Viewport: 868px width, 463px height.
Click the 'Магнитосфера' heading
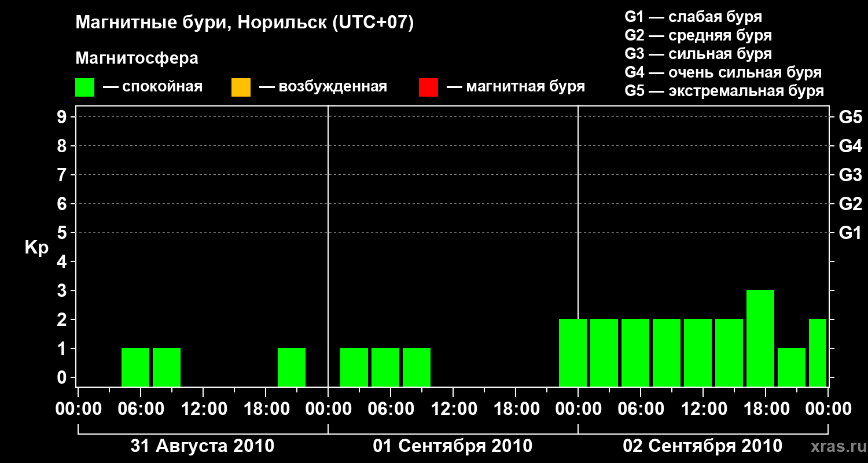tap(137, 58)
